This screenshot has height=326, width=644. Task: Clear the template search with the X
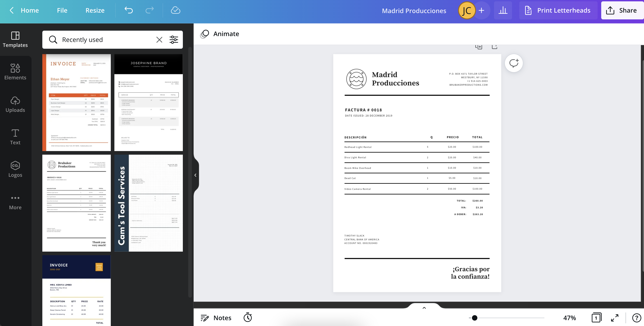(159, 39)
